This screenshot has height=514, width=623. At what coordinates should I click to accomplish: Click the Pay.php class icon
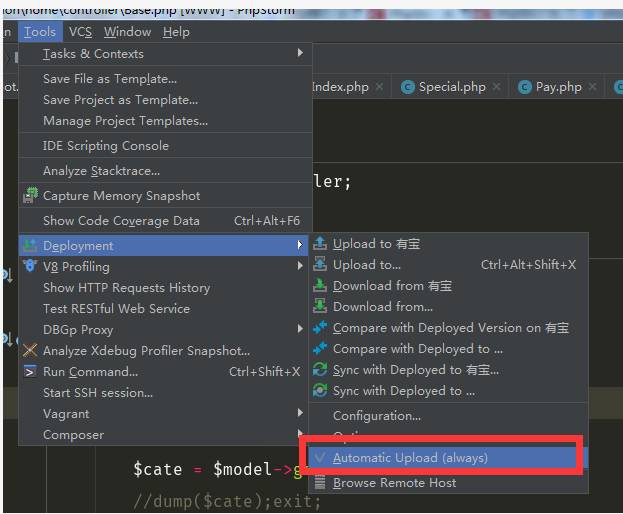coord(524,87)
